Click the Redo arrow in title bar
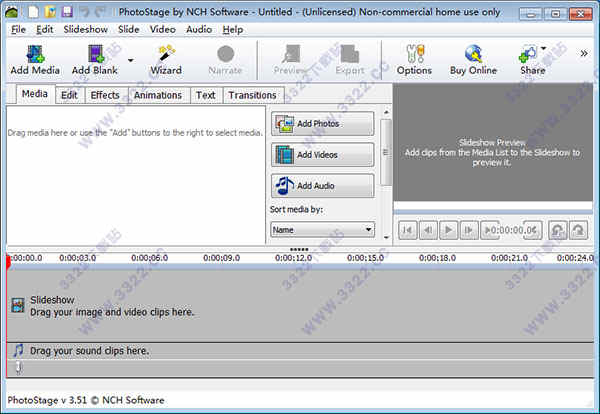 tap(100, 12)
